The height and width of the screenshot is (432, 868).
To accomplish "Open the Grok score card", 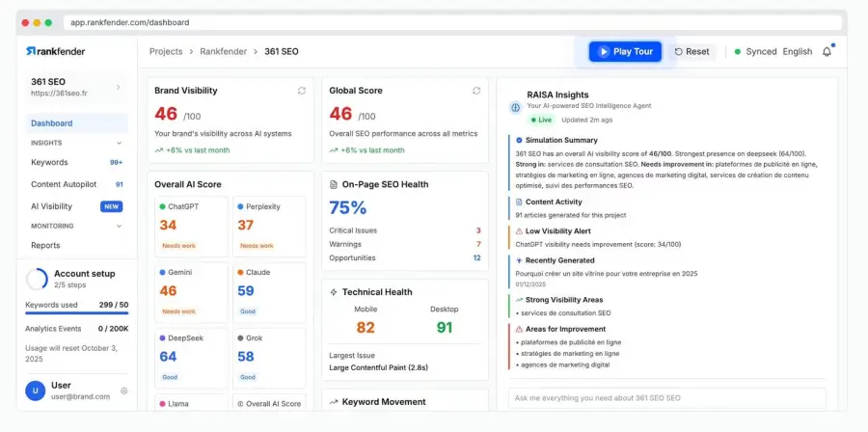I will (x=269, y=358).
